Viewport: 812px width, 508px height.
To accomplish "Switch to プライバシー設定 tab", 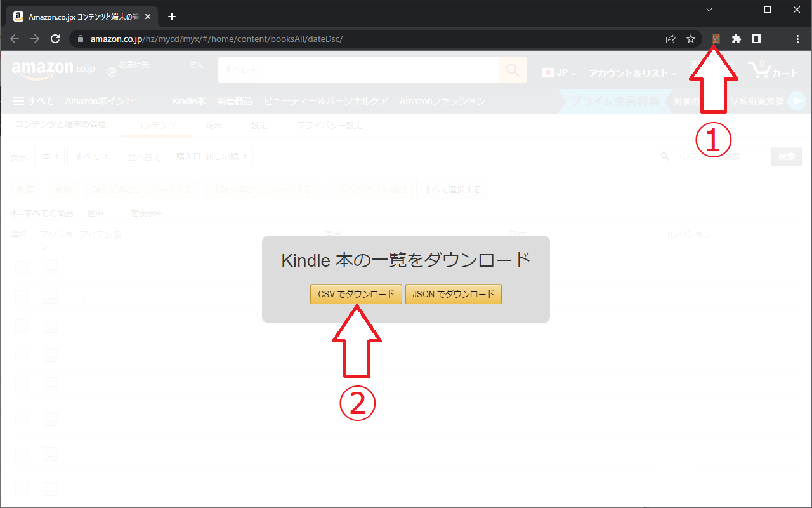I will 330,125.
